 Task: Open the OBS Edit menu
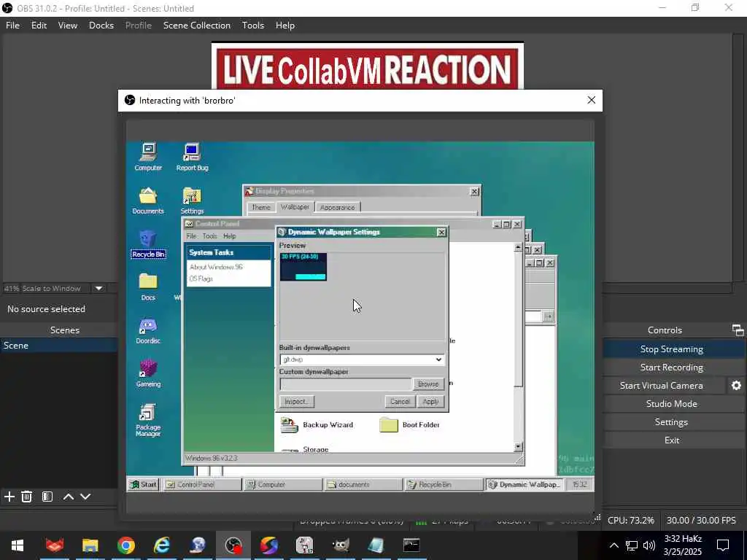click(39, 26)
